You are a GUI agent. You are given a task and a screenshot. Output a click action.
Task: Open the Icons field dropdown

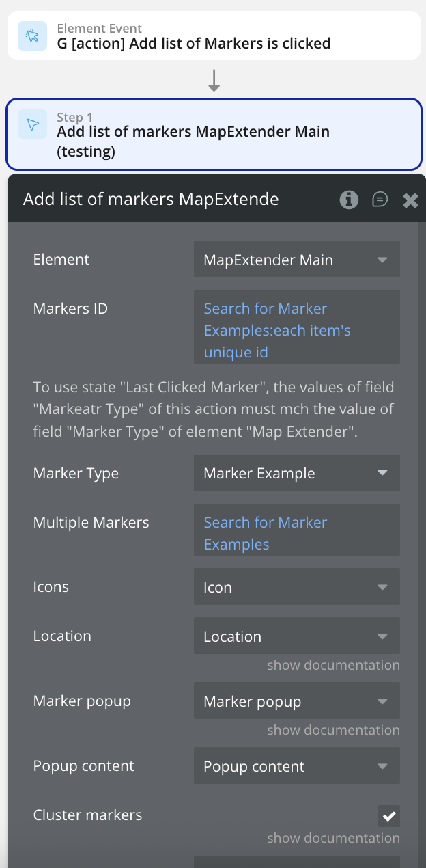tap(296, 587)
